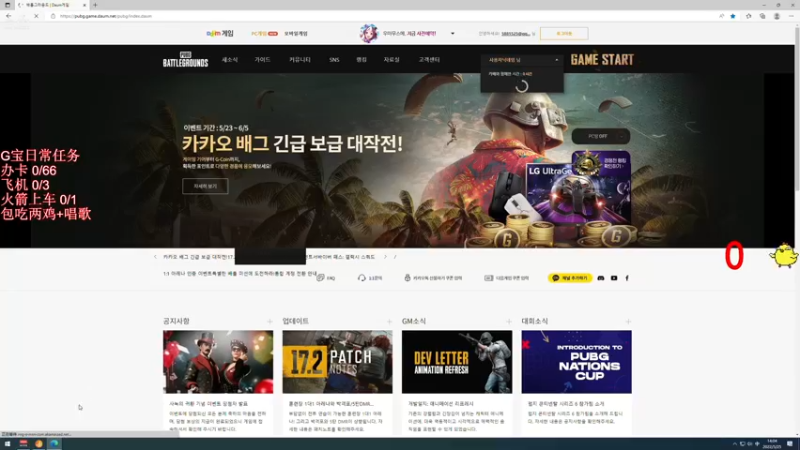Open the 새소식 news menu

coord(230,60)
